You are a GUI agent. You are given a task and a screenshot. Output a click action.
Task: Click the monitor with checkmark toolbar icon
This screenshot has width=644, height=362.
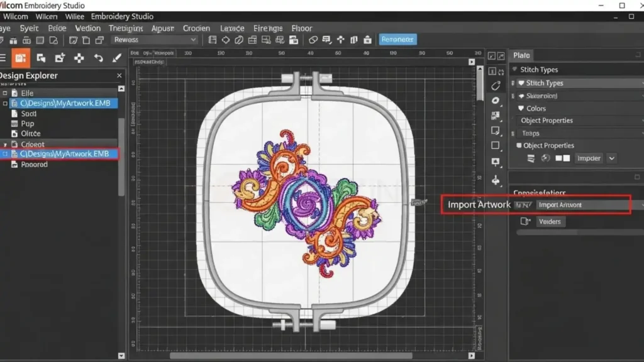266,40
